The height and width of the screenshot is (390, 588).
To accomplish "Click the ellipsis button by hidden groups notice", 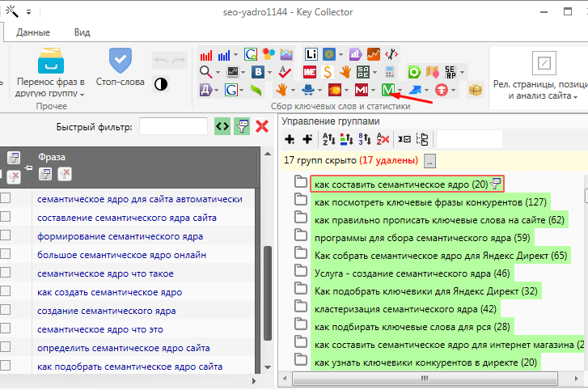I will (x=429, y=161).
